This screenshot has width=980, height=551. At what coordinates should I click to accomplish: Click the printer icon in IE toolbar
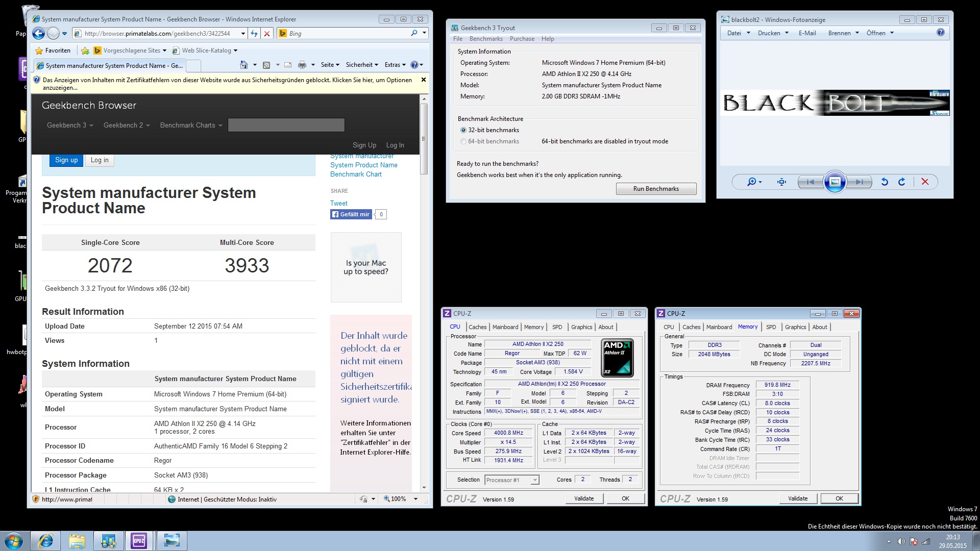(x=302, y=65)
